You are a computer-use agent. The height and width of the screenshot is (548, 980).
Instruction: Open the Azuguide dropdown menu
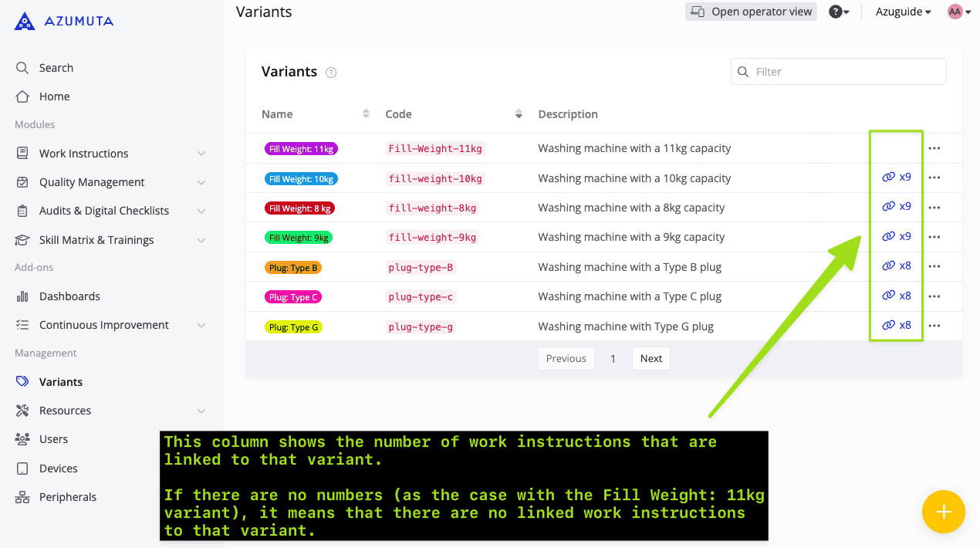[x=903, y=12]
